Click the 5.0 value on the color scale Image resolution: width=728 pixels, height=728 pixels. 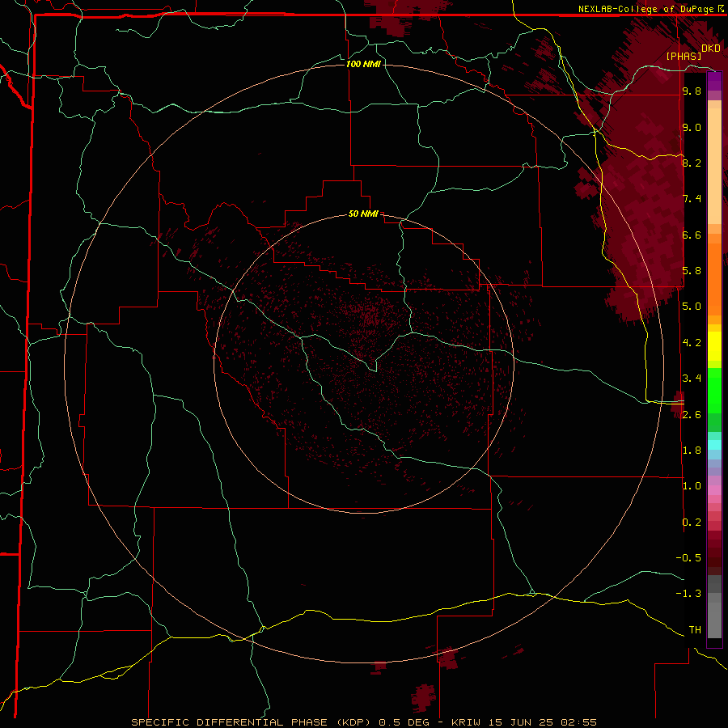[692, 307]
